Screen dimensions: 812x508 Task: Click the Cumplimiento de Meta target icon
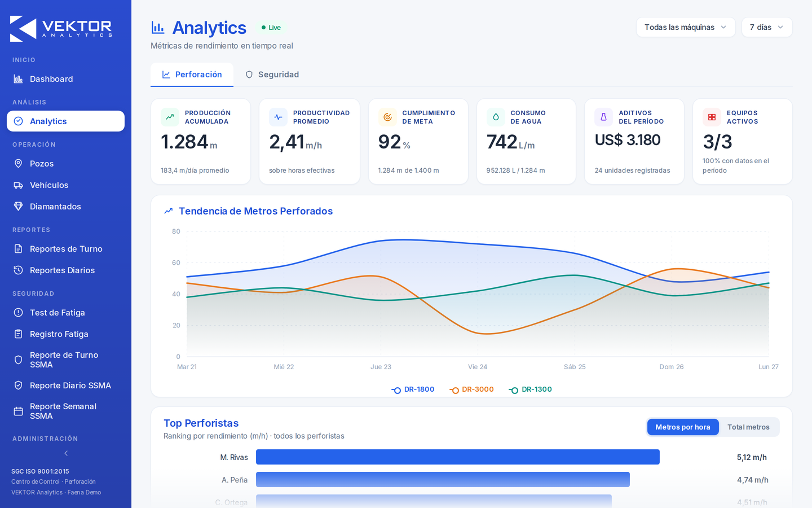387,117
